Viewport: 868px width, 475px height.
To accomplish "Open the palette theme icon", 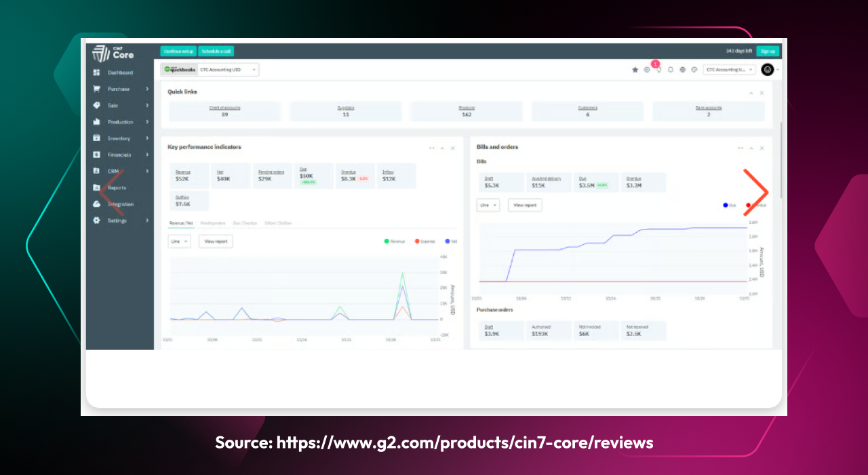I will pyautogui.click(x=694, y=69).
